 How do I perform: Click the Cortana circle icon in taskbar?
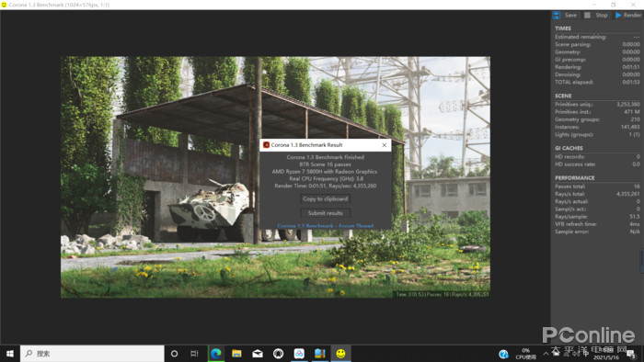174,354
